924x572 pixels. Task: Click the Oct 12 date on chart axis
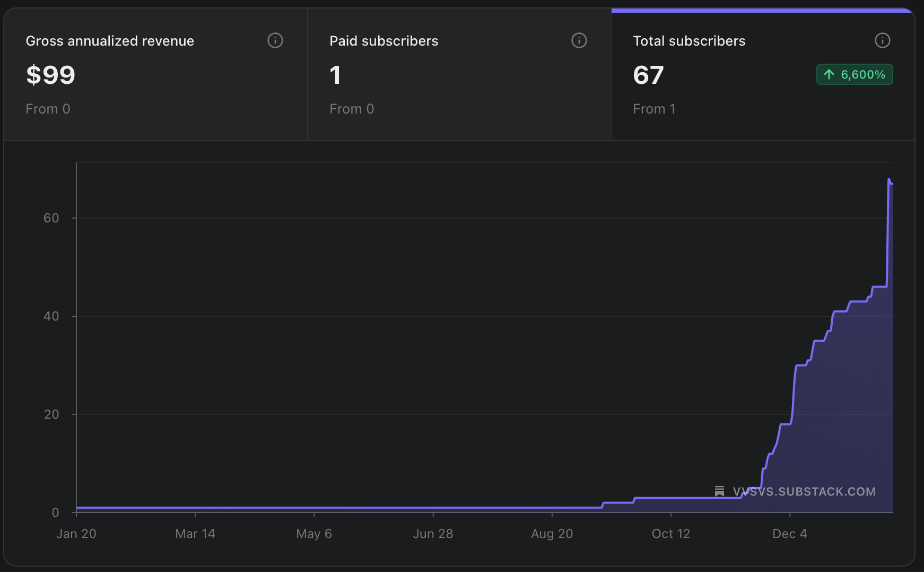670,534
